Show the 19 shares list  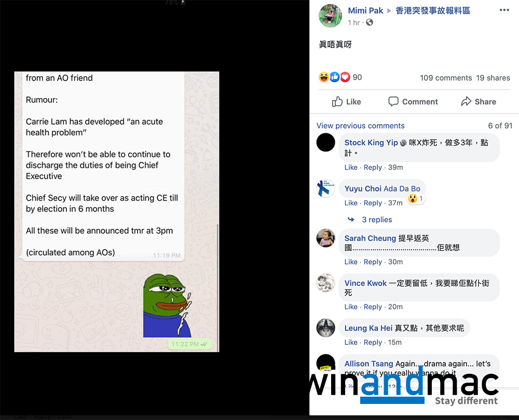tap(493, 78)
